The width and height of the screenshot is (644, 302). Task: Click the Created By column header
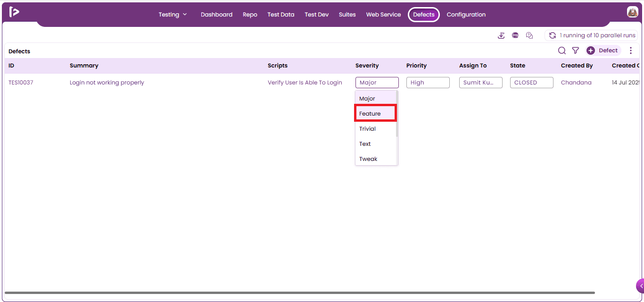pos(577,66)
